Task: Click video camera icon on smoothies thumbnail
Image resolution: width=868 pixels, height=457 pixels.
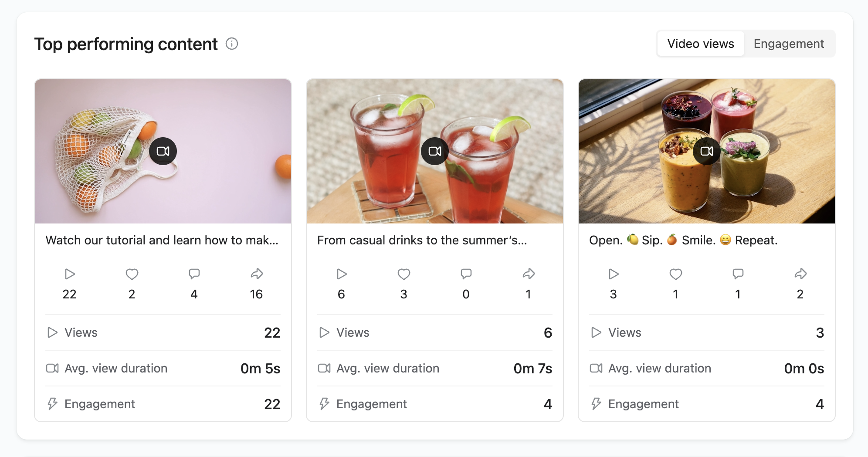Action: (x=706, y=151)
